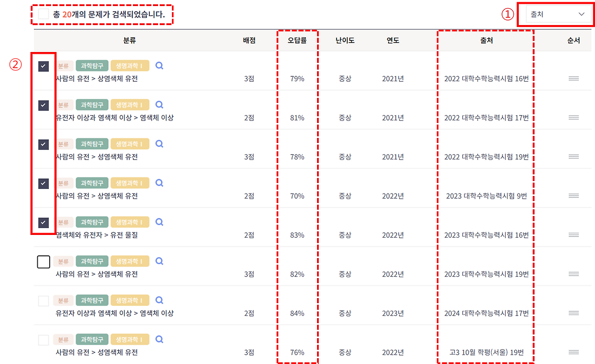
Task: Open magnifier for 성염색체 유전 2022 수능 19번 problem
Action: point(159,143)
